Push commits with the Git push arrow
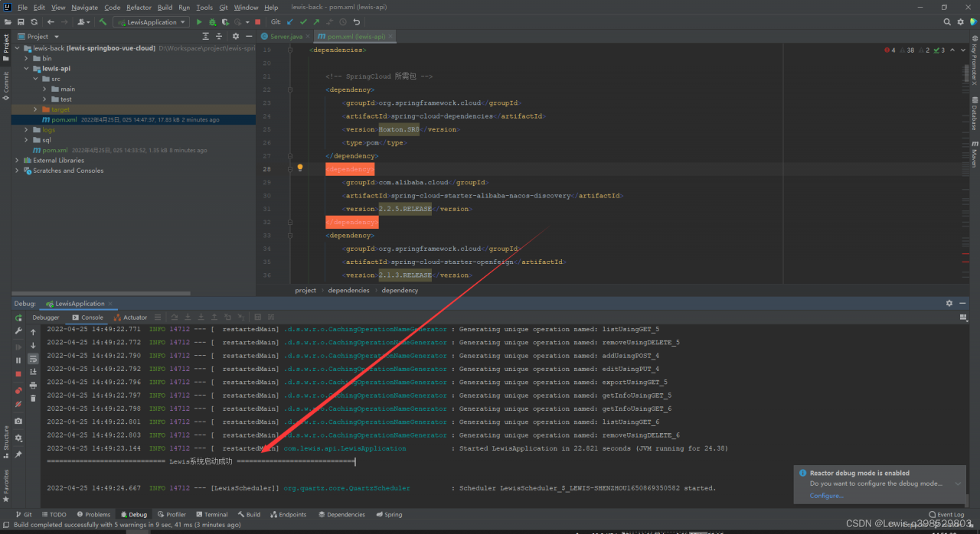 [316, 22]
